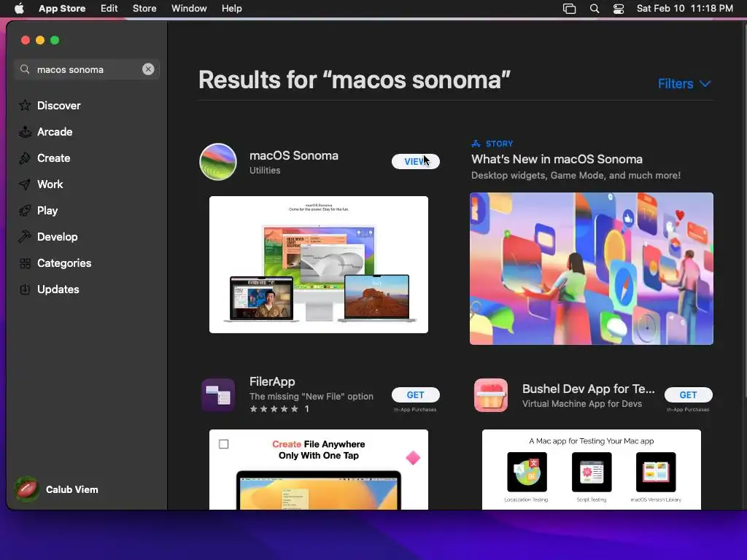Click the Discover star icon
The width and height of the screenshot is (747, 560).
[x=25, y=105]
